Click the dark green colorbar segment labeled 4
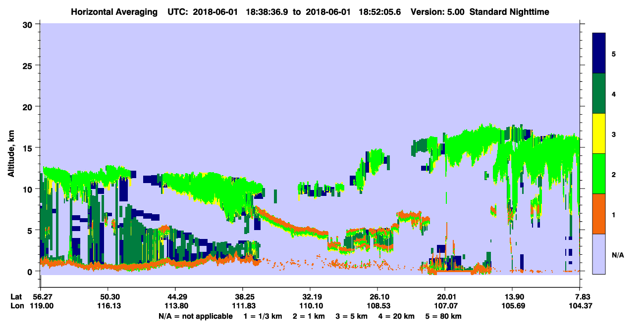This screenshot has width=644, height=330. (x=599, y=94)
